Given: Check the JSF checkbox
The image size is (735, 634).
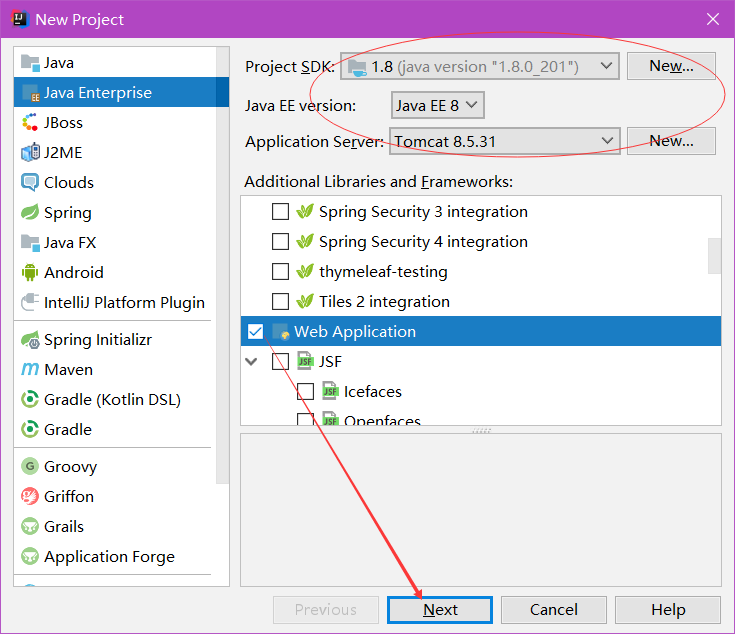Looking at the screenshot, I should click(x=280, y=361).
